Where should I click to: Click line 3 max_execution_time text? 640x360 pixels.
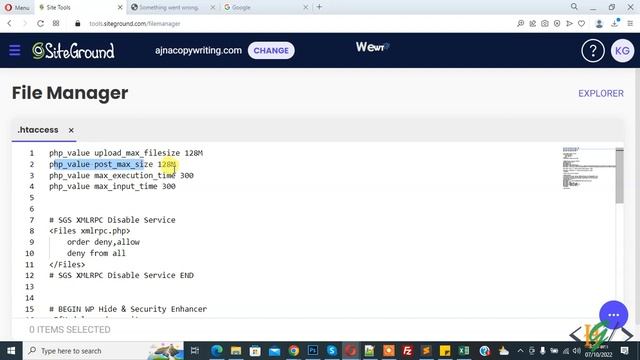point(121,176)
